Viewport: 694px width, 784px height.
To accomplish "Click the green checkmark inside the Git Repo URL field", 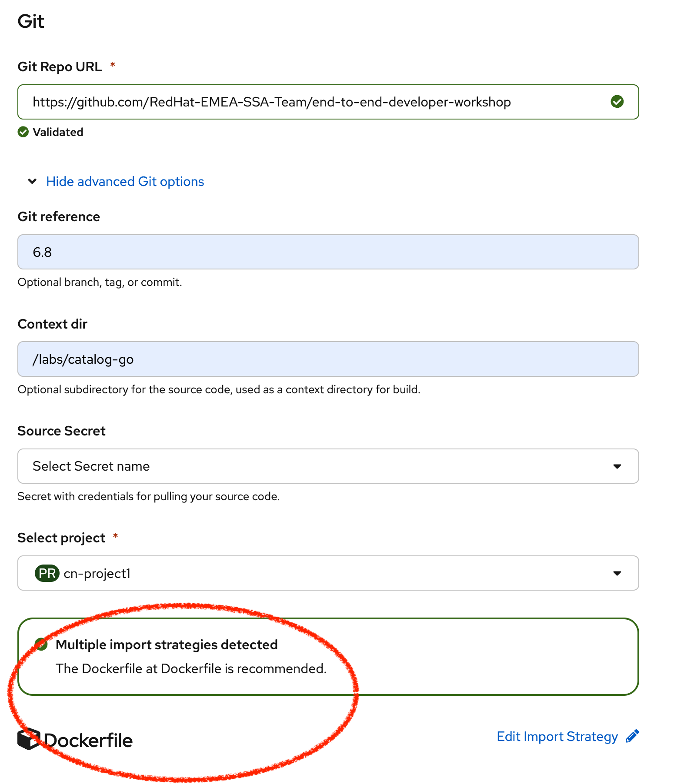I will click(x=617, y=102).
